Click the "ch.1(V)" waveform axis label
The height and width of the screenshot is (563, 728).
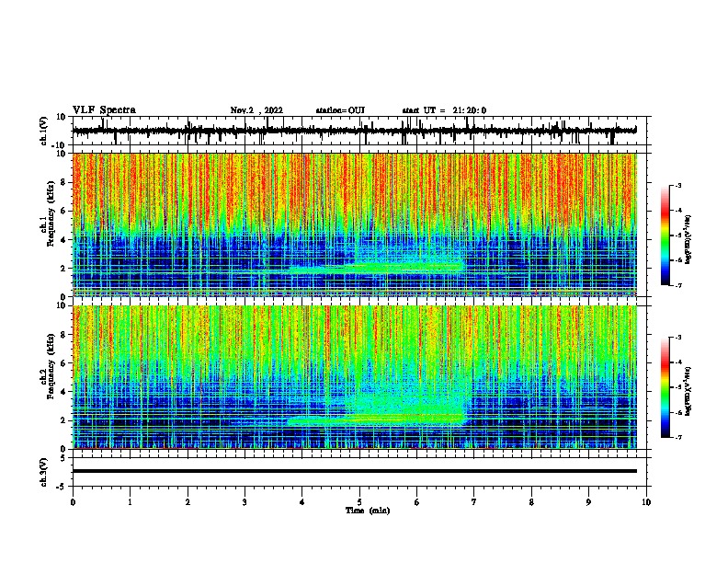[44, 131]
